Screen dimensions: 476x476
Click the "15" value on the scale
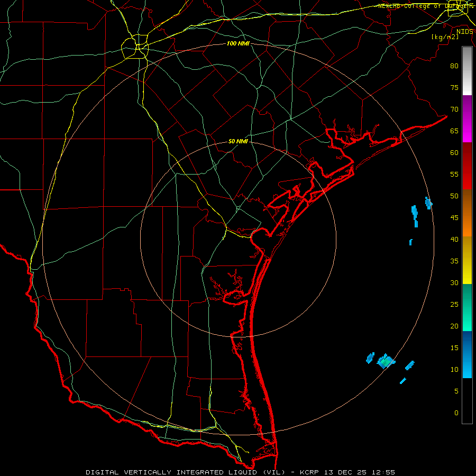(454, 348)
